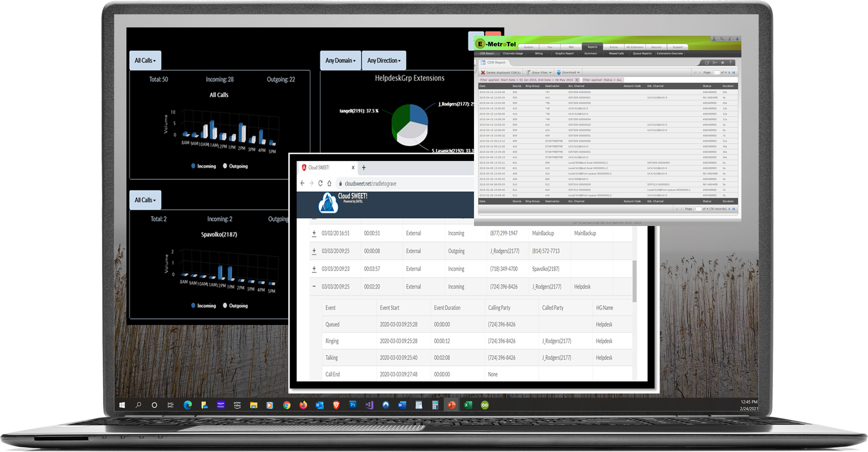Toggle Outgoing legend in Spavolko(2187) chart
This screenshot has width=868, height=452.
[235, 305]
